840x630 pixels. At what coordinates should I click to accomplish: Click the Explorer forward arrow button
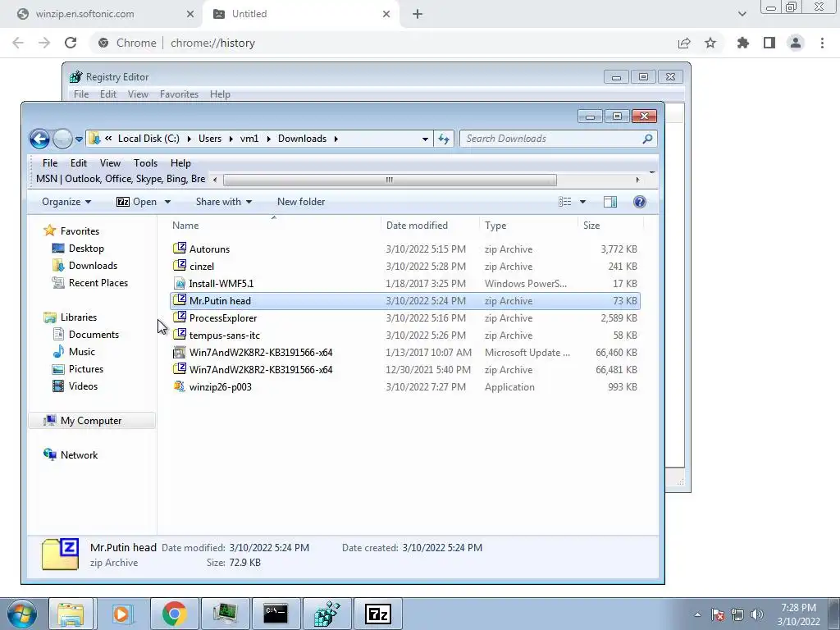click(x=62, y=139)
